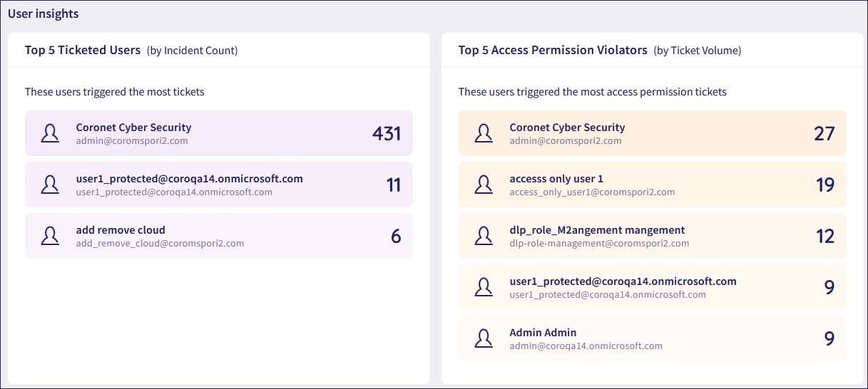The width and height of the screenshot is (868, 389).
Task: Open the add remove cloud user name
Action: point(121,230)
